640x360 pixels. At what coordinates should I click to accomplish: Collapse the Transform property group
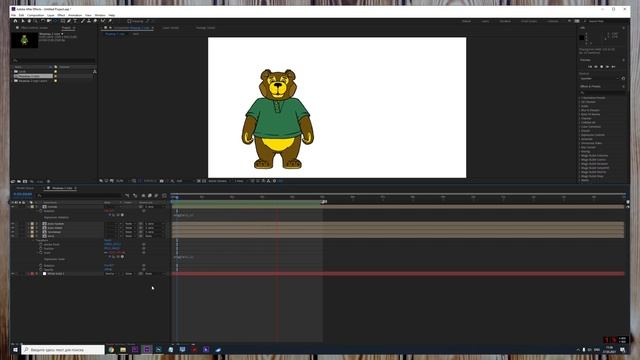point(33,240)
